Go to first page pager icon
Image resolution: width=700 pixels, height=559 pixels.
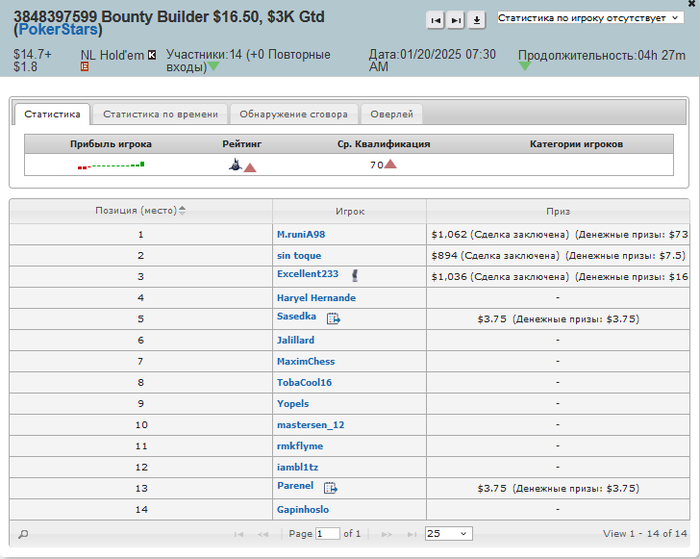pyautogui.click(x=239, y=534)
